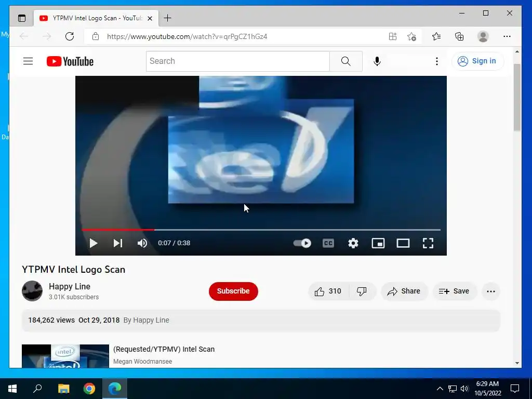Seek along the video progress bar
This screenshot has height=399, width=532.
click(261, 230)
